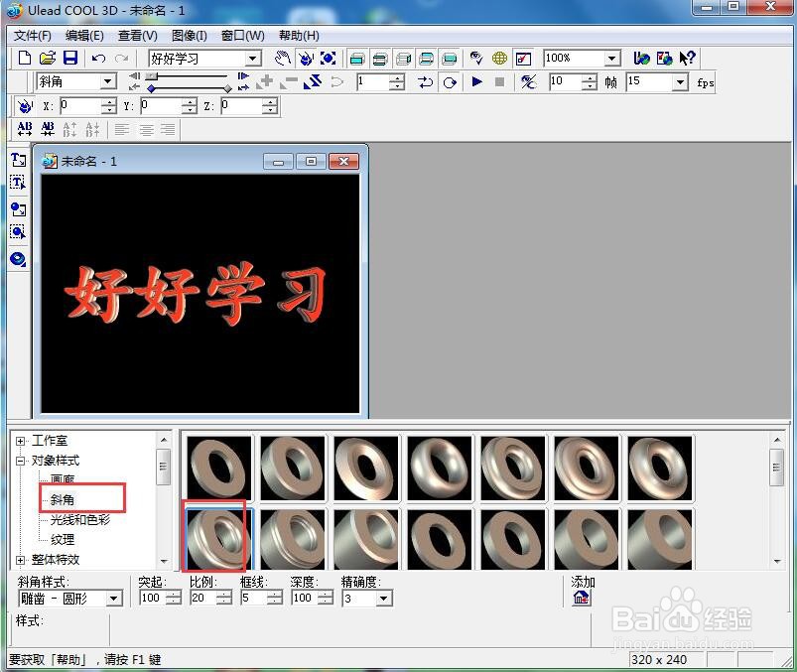Click the Add button house icon
This screenshot has height=672, width=797.
point(581,598)
